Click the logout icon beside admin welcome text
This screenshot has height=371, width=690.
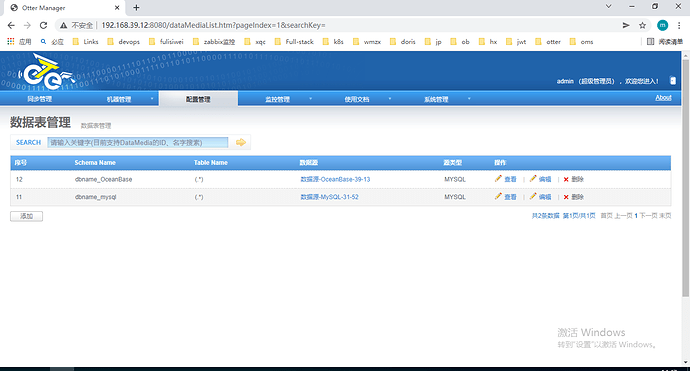pos(672,81)
